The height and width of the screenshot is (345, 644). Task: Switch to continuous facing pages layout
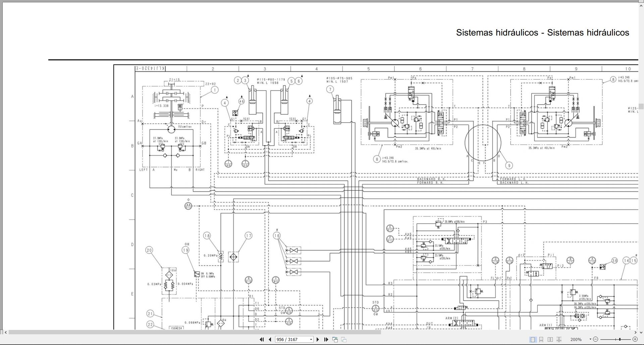[x=559, y=340]
